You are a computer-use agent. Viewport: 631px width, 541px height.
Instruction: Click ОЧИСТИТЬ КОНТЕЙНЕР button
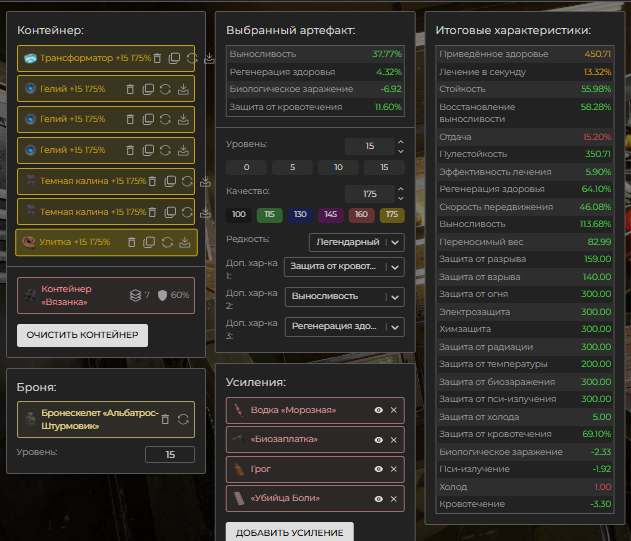[x=82, y=334]
